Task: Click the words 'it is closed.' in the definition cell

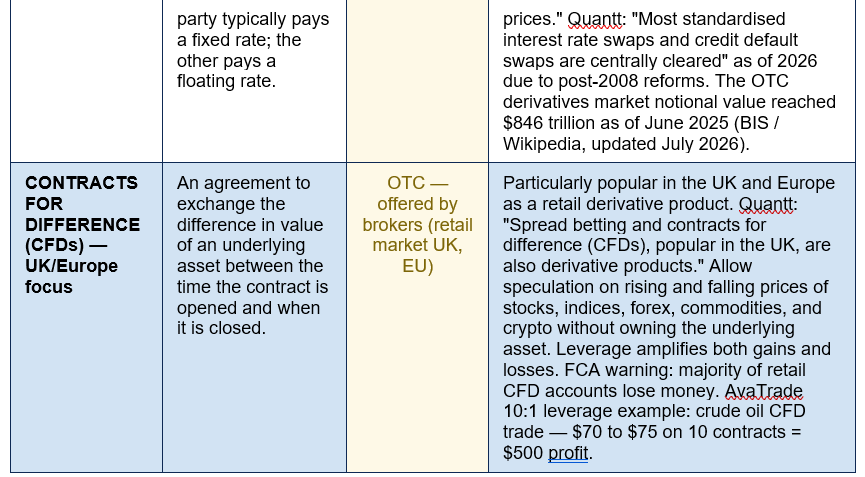Action: pos(221,329)
